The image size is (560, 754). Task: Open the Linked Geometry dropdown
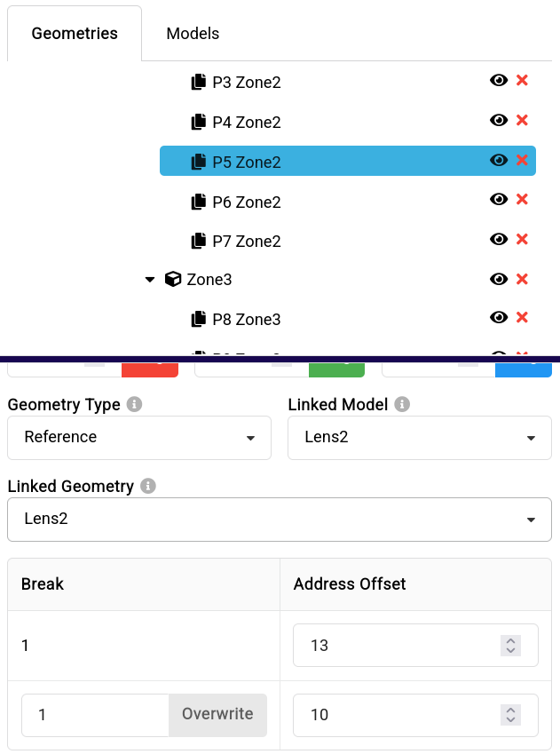(x=280, y=519)
